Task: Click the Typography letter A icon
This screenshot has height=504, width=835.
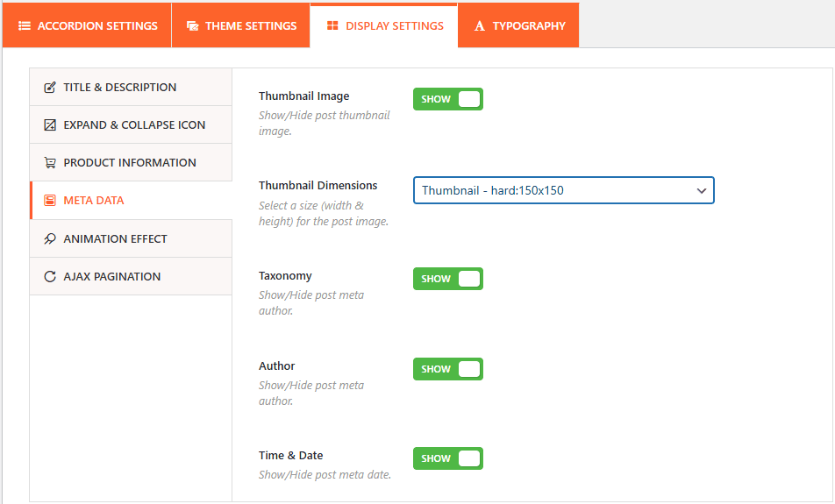Action: [x=480, y=26]
